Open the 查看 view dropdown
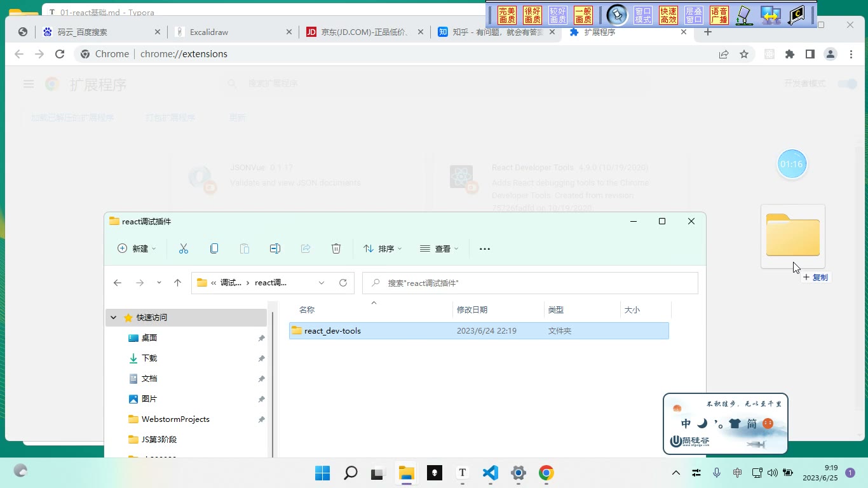The height and width of the screenshot is (488, 868). pos(439,248)
